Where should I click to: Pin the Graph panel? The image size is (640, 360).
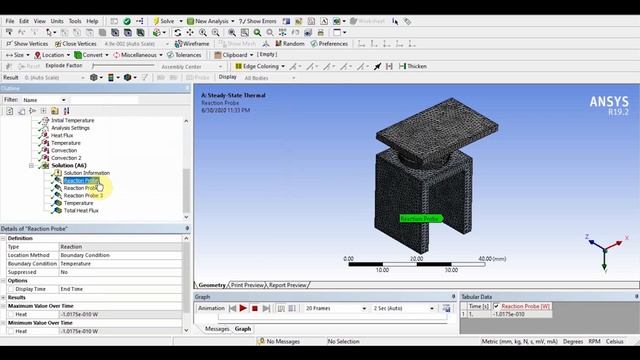tap(453, 297)
